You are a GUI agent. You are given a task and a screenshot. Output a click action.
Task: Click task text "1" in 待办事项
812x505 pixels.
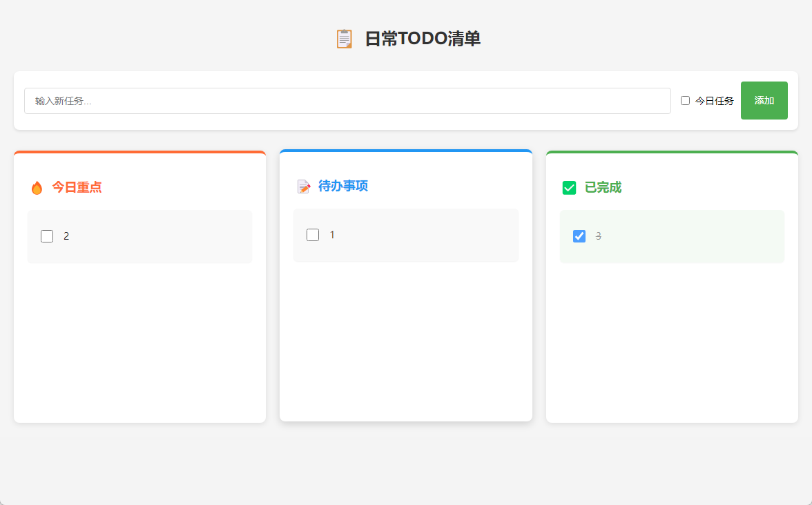[x=332, y=235]
